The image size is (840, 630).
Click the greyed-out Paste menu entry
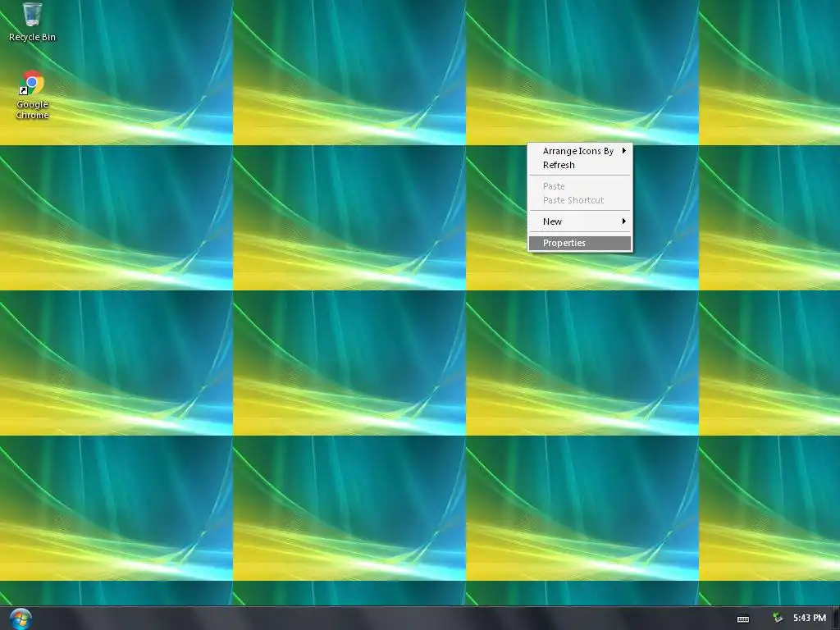(580, 186)
